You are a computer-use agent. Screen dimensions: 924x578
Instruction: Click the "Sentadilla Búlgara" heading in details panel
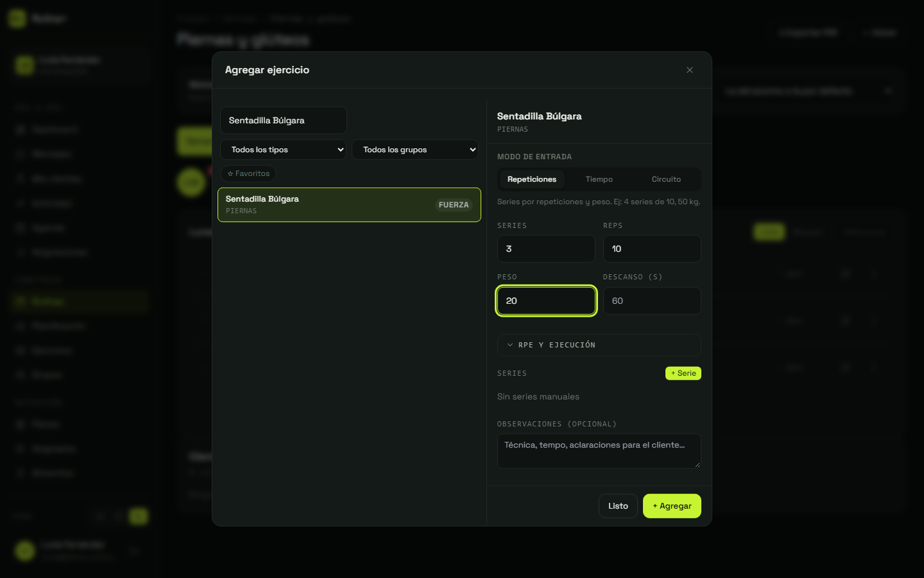coord(540,116)
